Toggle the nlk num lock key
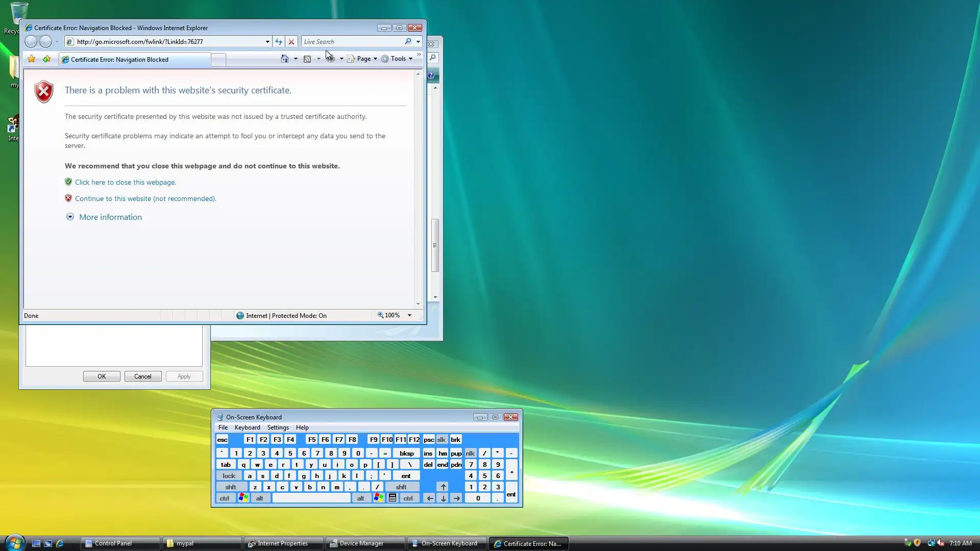980x551 pixels. [x=470, y=454]
